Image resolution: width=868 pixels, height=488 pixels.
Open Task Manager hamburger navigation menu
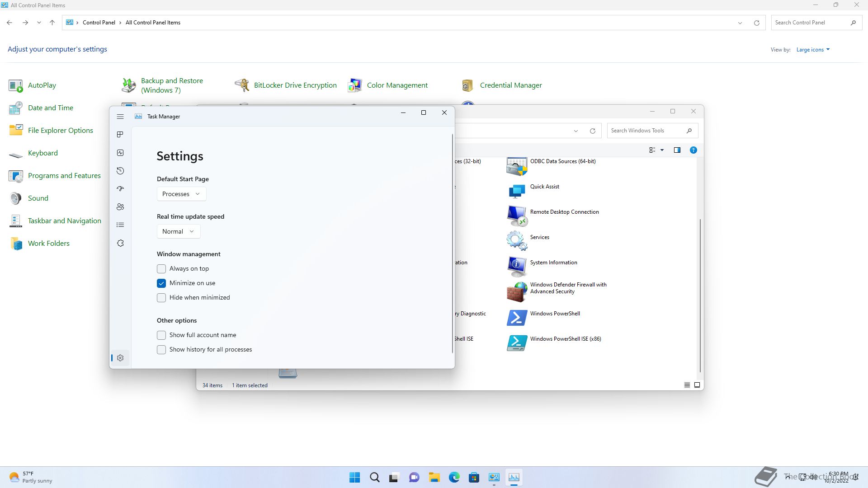(x=120, y=117)
